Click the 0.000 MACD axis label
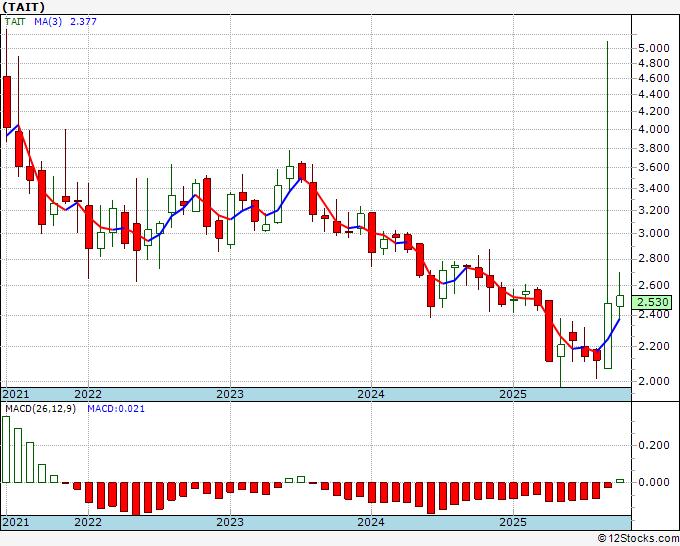The width and height of the screenshot is (680, 546). [x=654, y=482]
